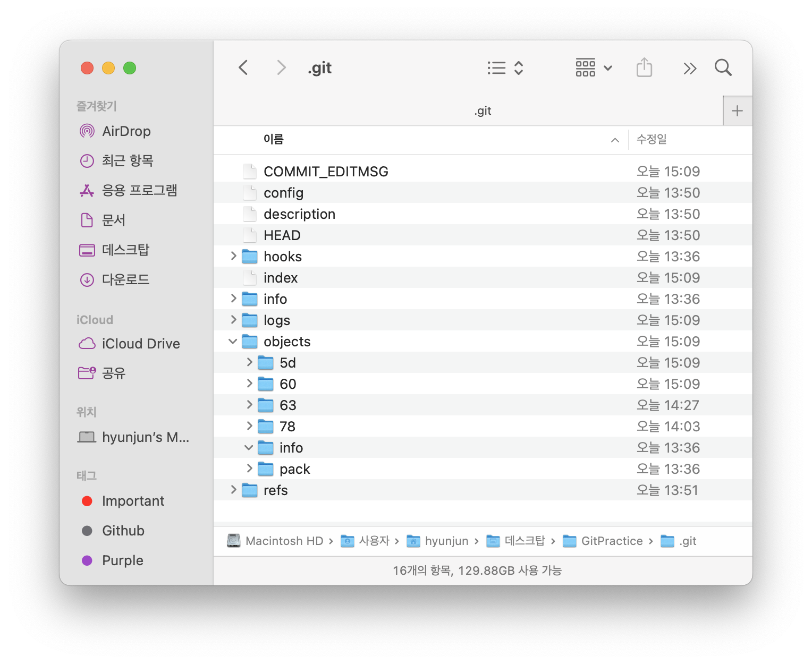This screenshot has height=664, width=812.
Task: Expand the 5d folder
Action: [249, 362]
